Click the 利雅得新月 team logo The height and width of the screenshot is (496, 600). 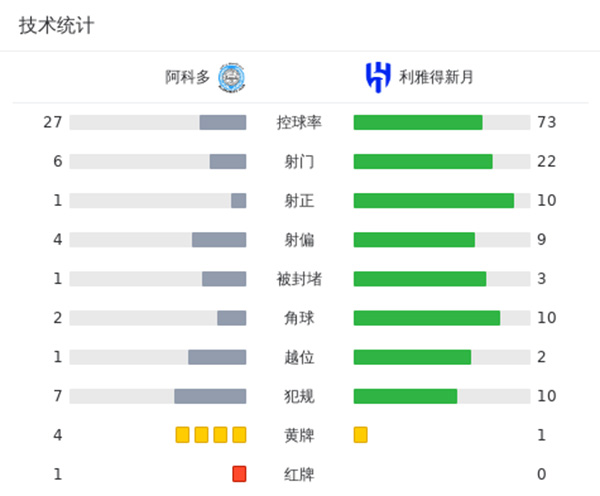click(x=377, y=77)
